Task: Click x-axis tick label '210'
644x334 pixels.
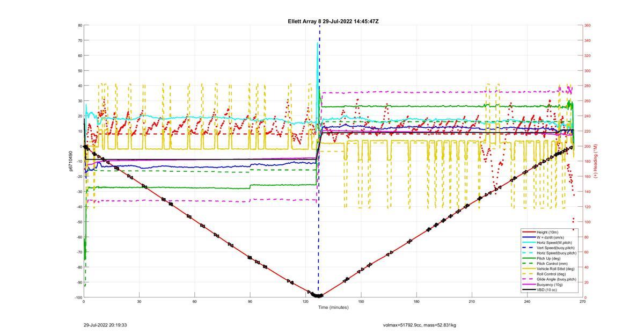Action: coord(472,302)
